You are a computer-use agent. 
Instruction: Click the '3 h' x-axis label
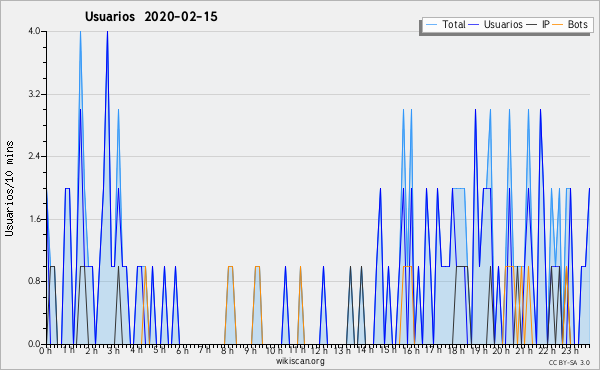tap(114, 351)
